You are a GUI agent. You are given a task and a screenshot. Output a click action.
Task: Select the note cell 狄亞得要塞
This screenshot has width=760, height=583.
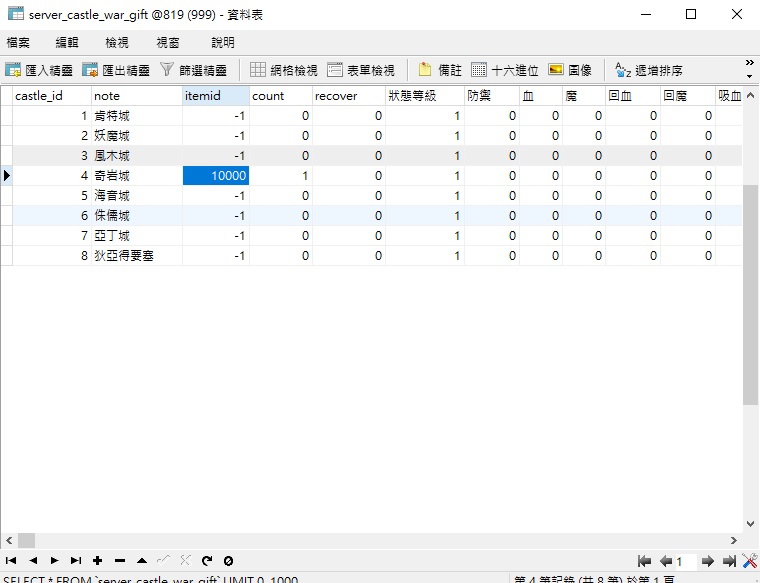[137, 255]
